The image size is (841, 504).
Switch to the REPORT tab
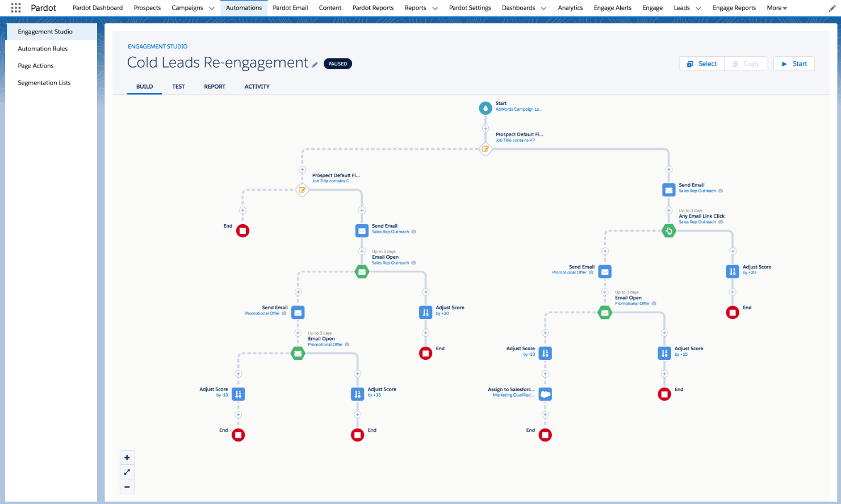[214, 86]
